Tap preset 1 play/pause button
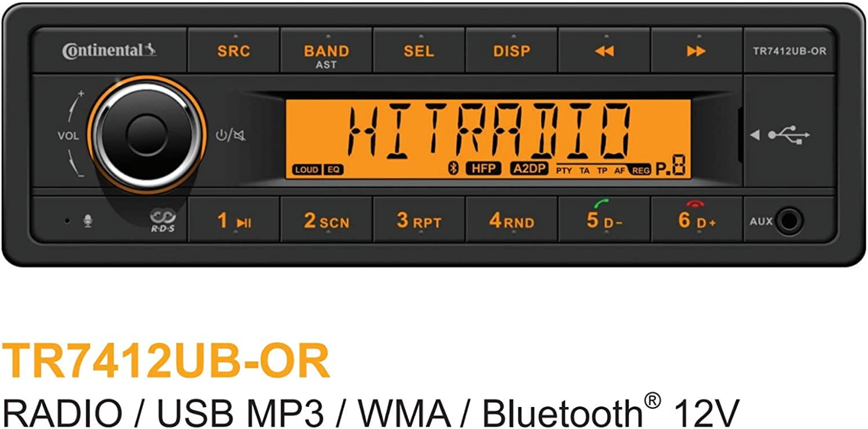The image size is (868, 429). pyautogui.click(x=234, y=220)
